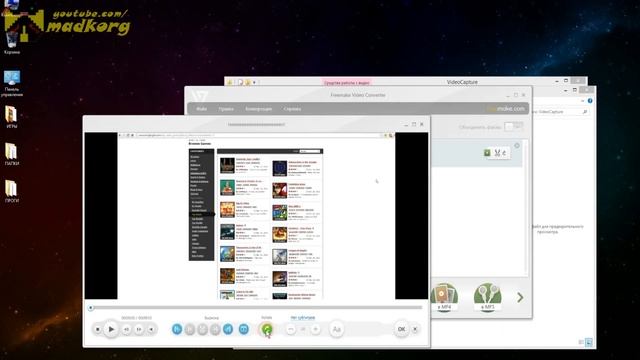The height and width of the screenshot is (360, 640).
Task: Show more formats with the right chevron
Action: 520,297
